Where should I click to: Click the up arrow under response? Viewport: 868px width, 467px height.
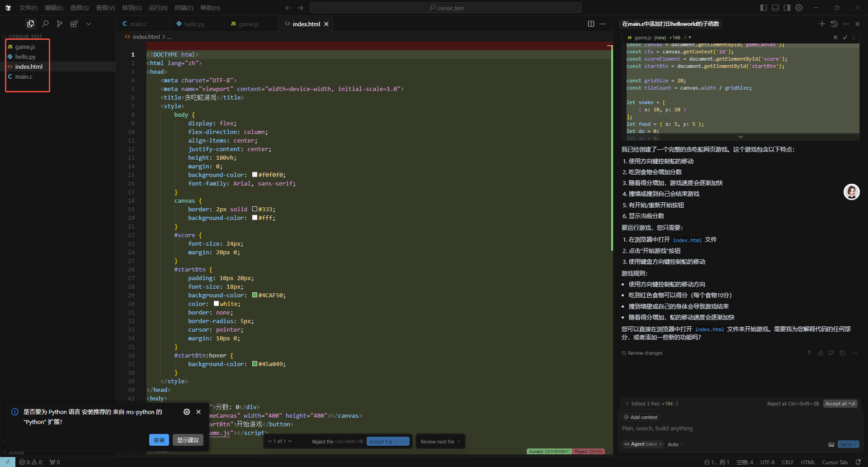click(809, 353)
